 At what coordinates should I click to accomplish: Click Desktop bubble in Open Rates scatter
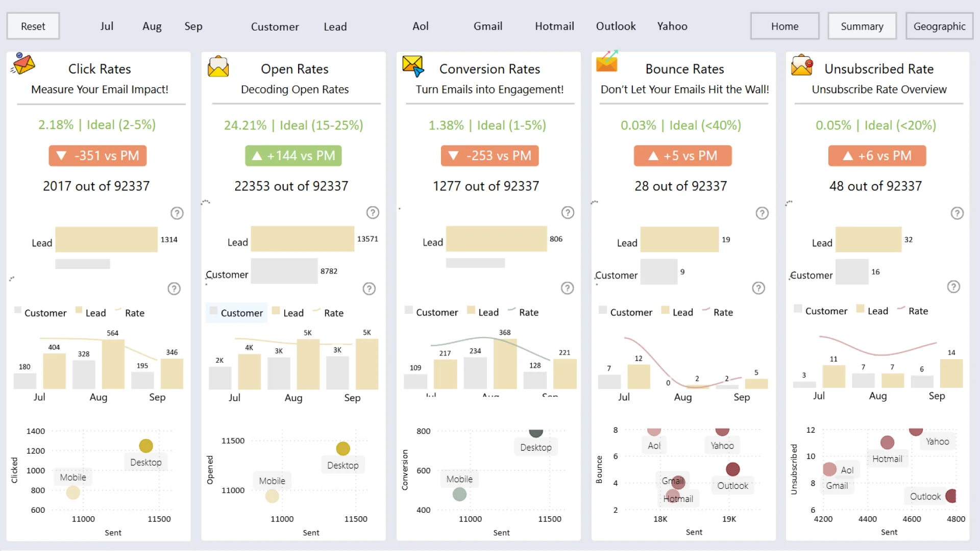343,448
